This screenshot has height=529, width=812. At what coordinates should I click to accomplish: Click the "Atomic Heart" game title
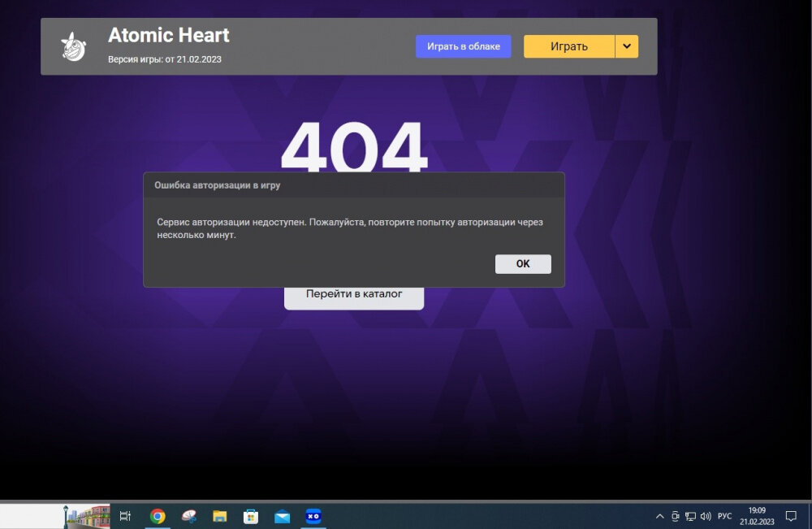coord(168,35)
